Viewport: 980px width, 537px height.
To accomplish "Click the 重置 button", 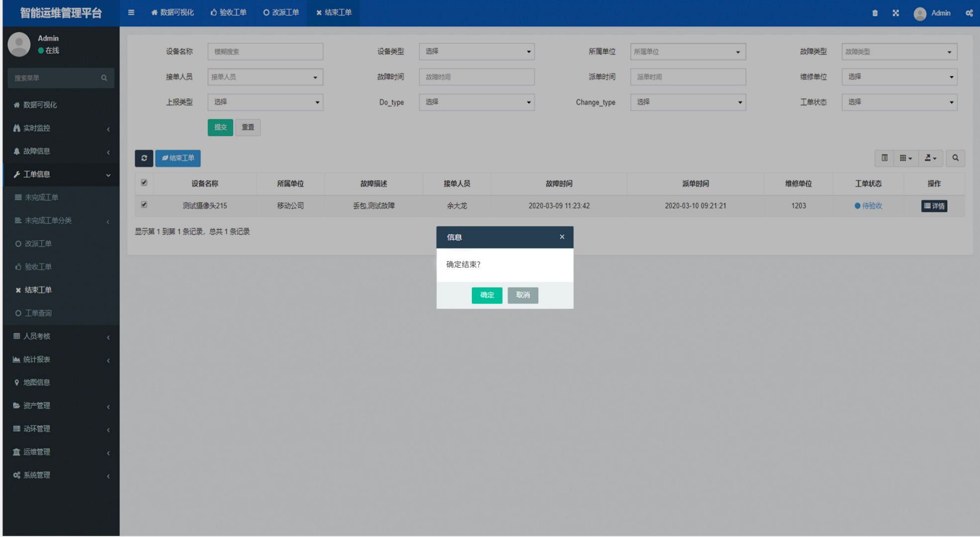I will [248, 128].
